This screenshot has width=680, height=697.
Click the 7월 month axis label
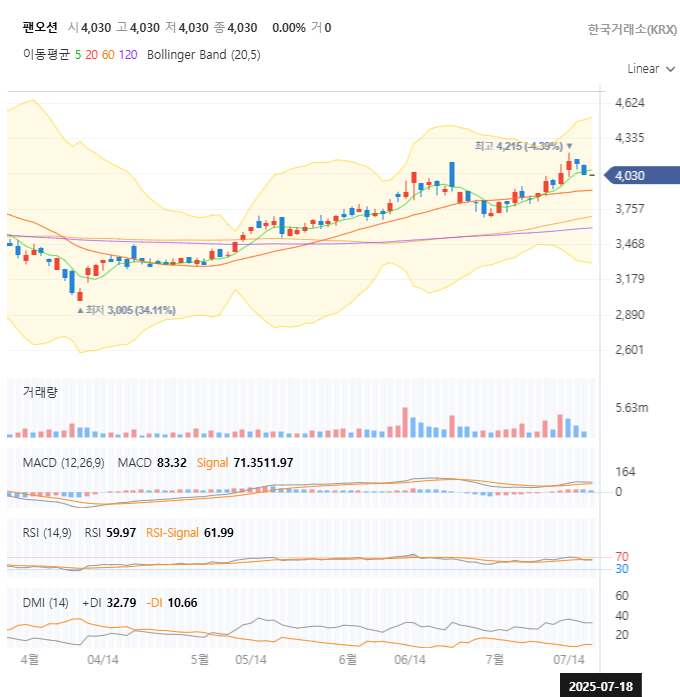click(495, 659)
